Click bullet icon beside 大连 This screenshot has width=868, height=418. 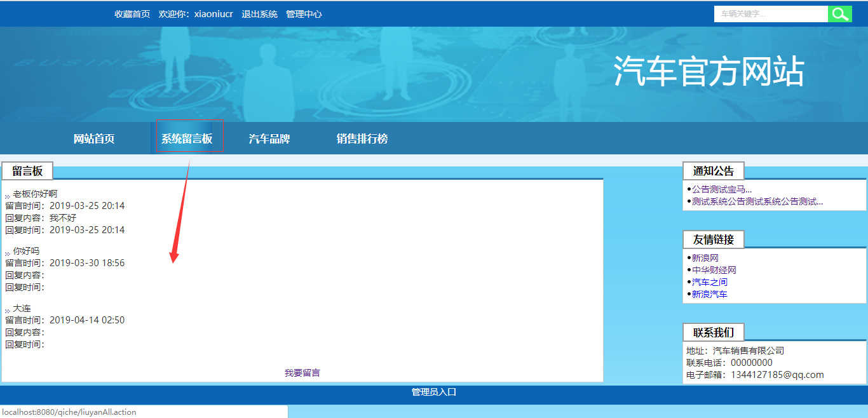pos(8,311)
